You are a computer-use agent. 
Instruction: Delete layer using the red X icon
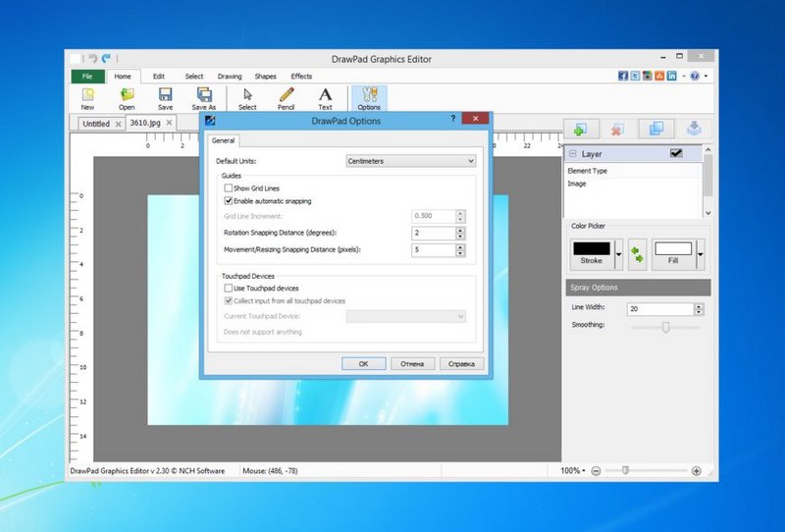pyautogui.click(x=618, y=129)
